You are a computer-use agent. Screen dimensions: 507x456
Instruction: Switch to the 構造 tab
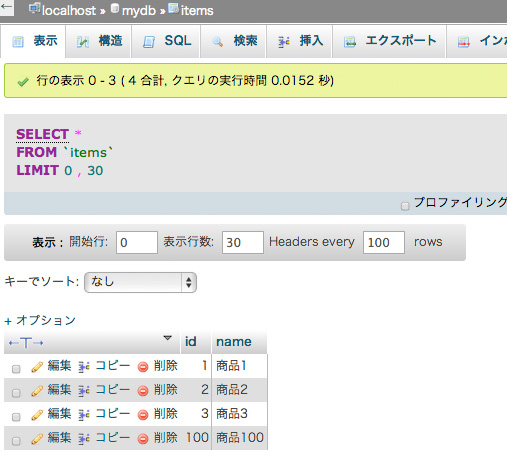point(99,41)
